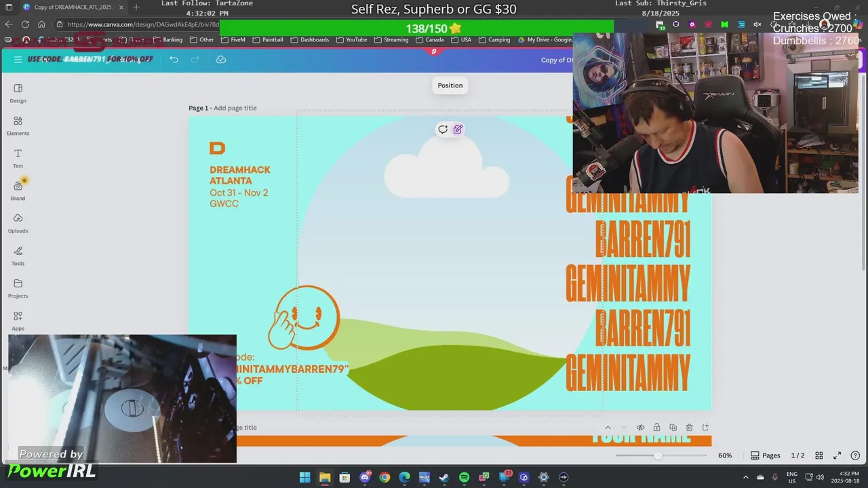
Task: Open the Tools panel
Action: tap(18, 256)
